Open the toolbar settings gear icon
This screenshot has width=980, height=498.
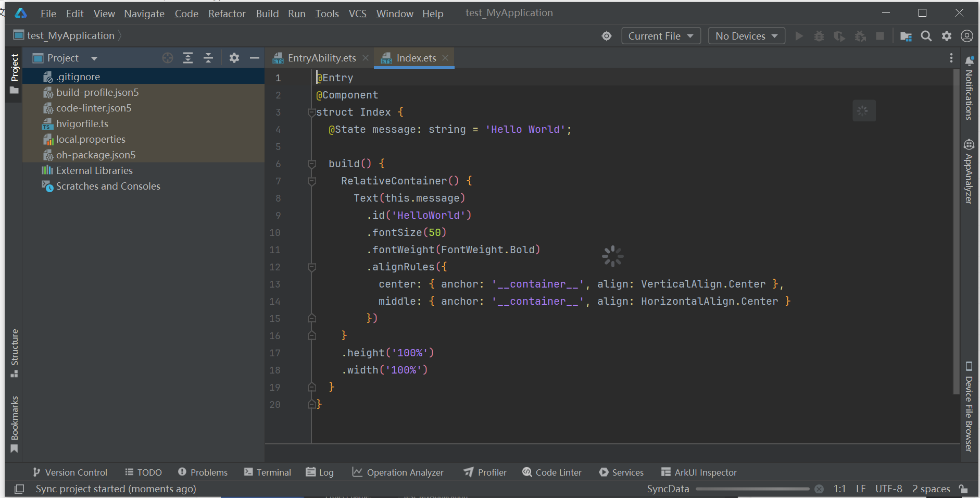tap(947, 36)
